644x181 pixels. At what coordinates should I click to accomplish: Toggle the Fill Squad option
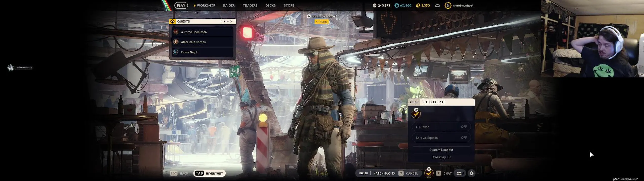click(441, 127)
